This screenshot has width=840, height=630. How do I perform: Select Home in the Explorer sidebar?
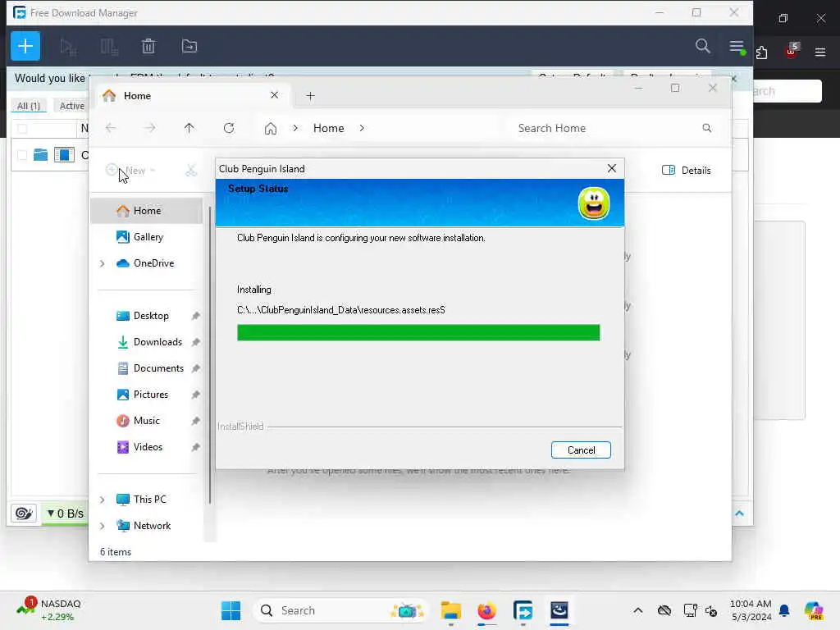[147, 211]
